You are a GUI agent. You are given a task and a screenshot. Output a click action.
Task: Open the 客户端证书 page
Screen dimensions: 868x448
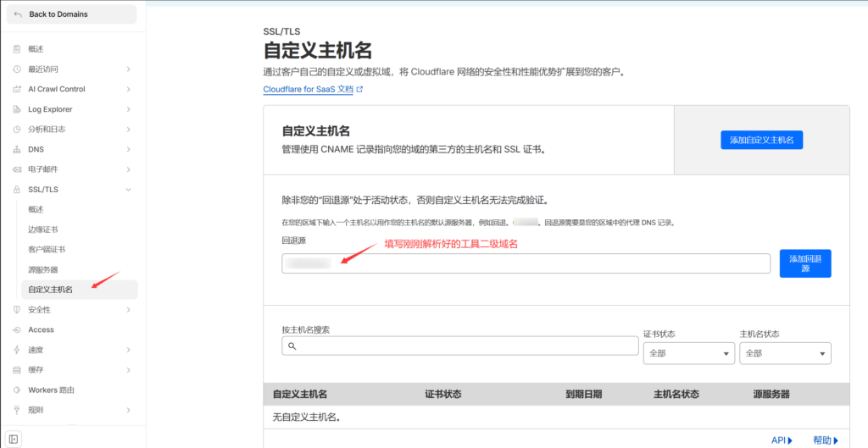(x=47, y=250)
